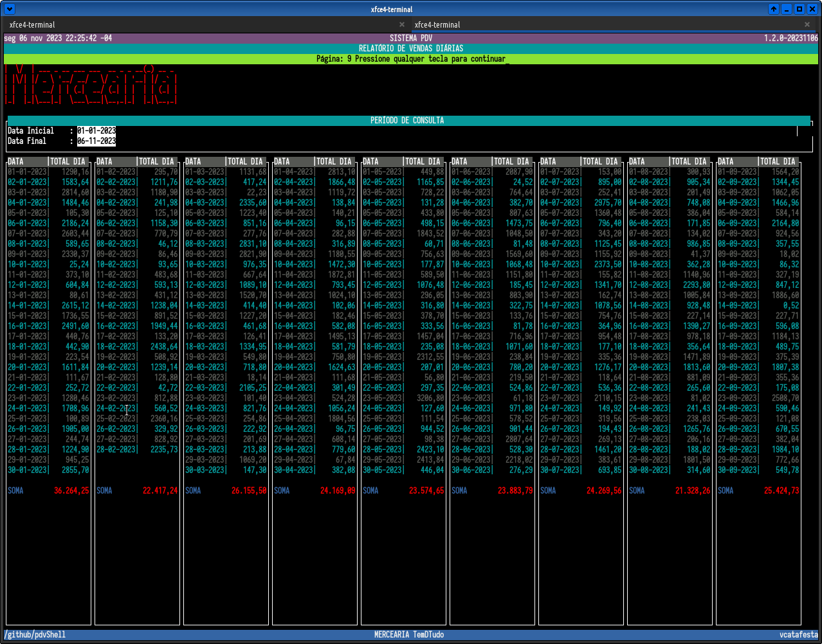Click the /github/pdvShell path in status bar

tap(35, 634)
